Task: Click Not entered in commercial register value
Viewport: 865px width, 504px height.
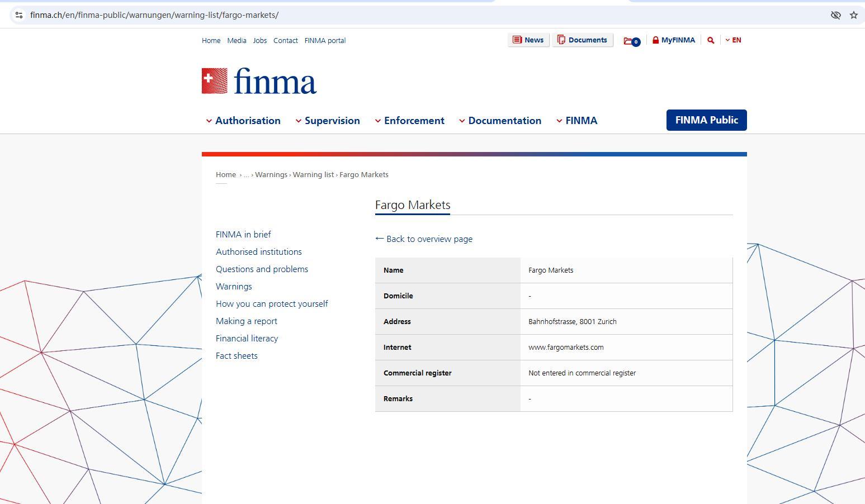Action: click(x=582, y=373)
